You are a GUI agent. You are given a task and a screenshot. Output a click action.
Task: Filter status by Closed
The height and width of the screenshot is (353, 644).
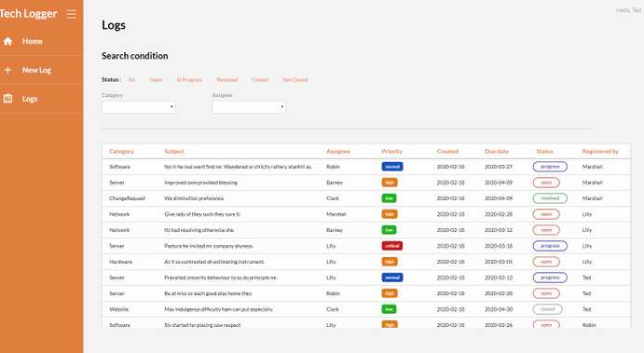click(x=260, y=79)
